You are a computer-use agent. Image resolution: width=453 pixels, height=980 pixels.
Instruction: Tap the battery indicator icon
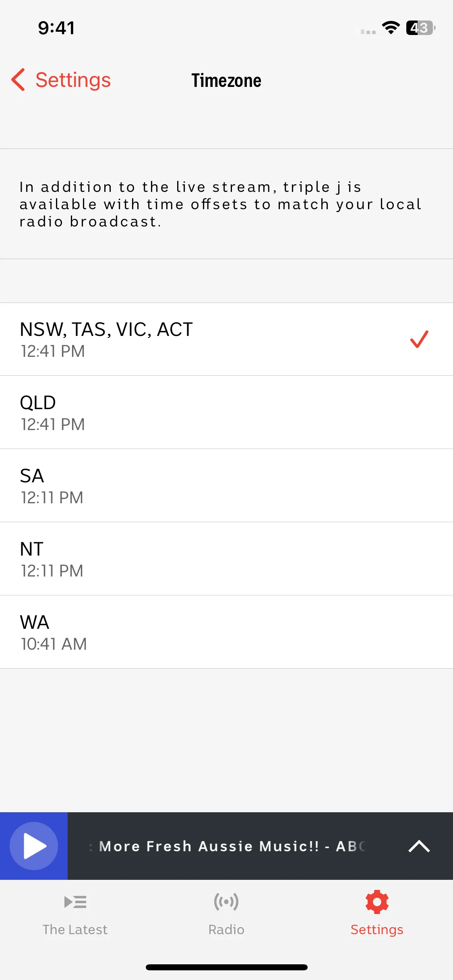point(421,28)
